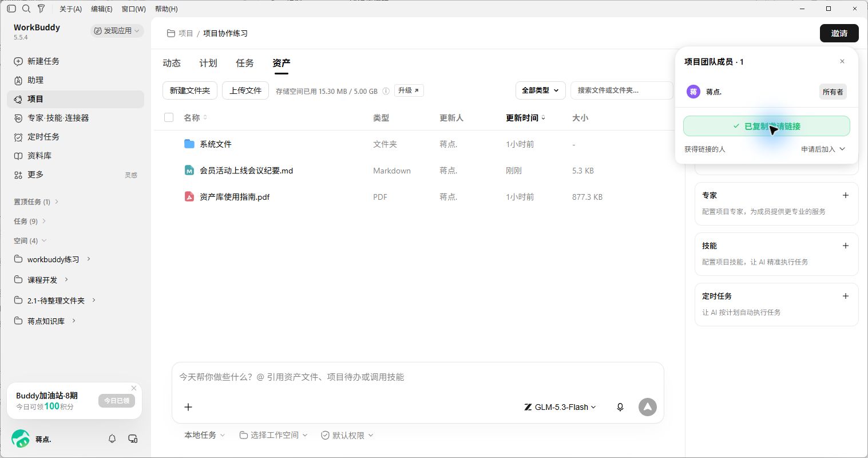Click the 蒋点 user avatar at bottom left
This screenshot has height=458, width=868.
21,439
